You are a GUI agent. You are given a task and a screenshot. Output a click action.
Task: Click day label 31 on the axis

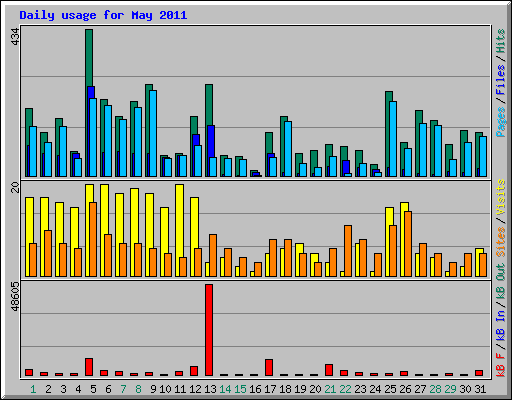pyautogui.click(x=480, y=389)
